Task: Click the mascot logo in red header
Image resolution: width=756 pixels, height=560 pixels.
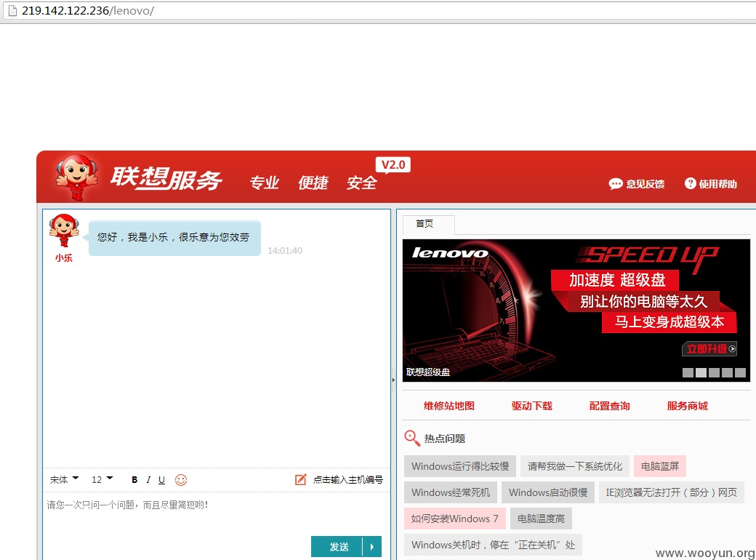Action: tap(76, 177)
